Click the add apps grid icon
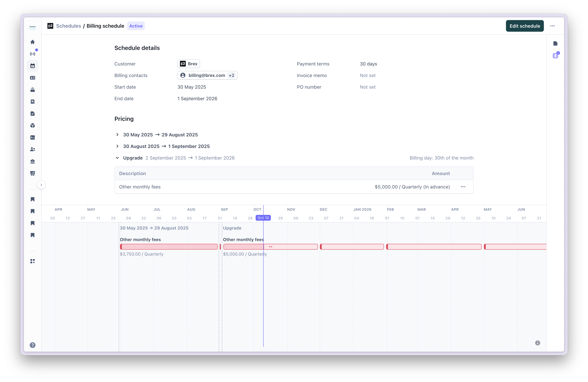Image resolution: width=588 pixels, height=382 pixels. pos(32,261)
